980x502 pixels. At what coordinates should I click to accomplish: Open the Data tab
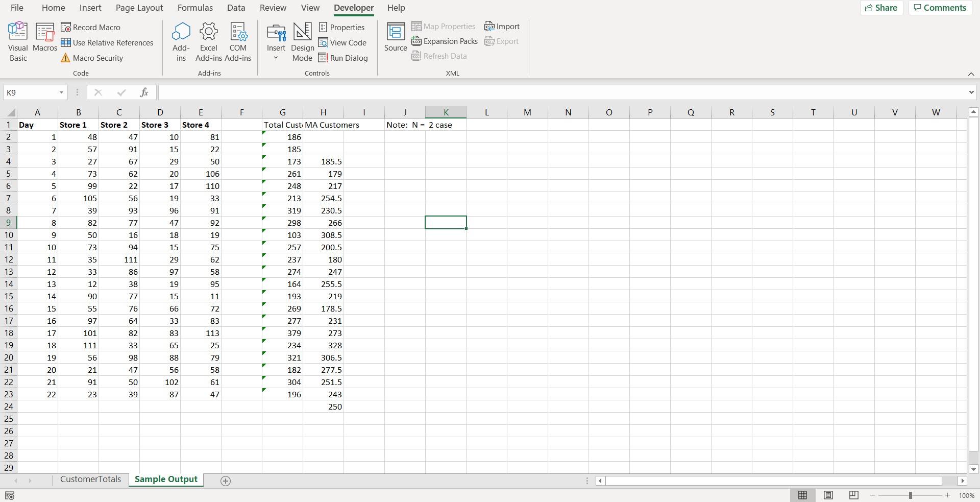coord(236,8)
